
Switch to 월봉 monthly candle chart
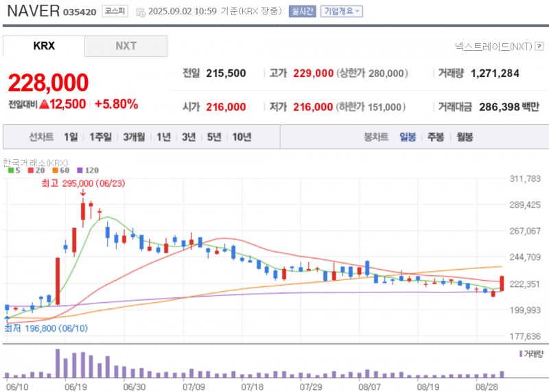click(x=465, y=137)
